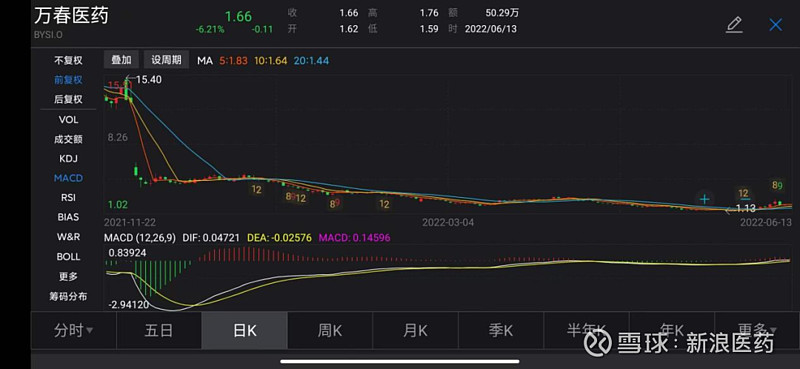The width and height of the screenshot is (800, 369).
Task: Click the BYSI.O ticker symbol
Action: click(x=48, y=35)
